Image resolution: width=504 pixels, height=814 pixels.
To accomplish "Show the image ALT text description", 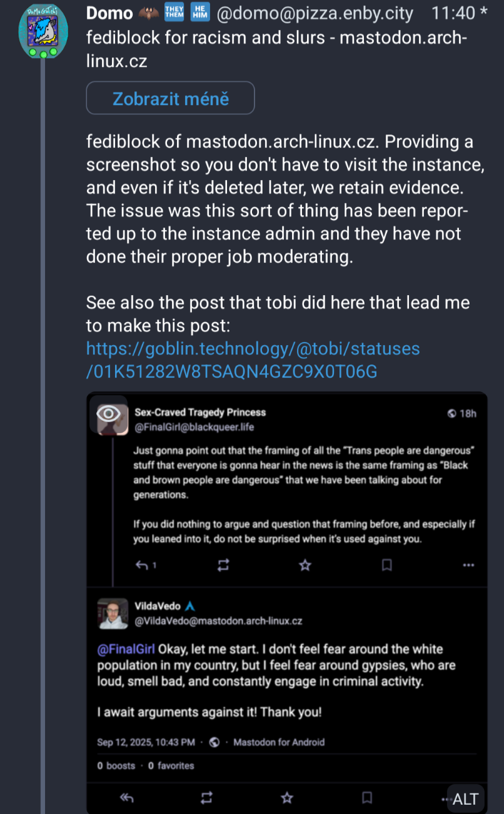I will click(465, 798).
